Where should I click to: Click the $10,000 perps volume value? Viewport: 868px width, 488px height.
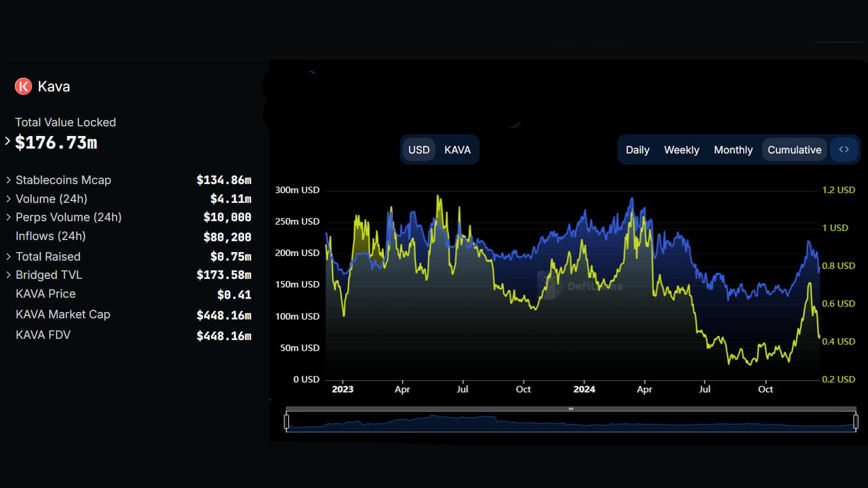click(x=228, y=217)
